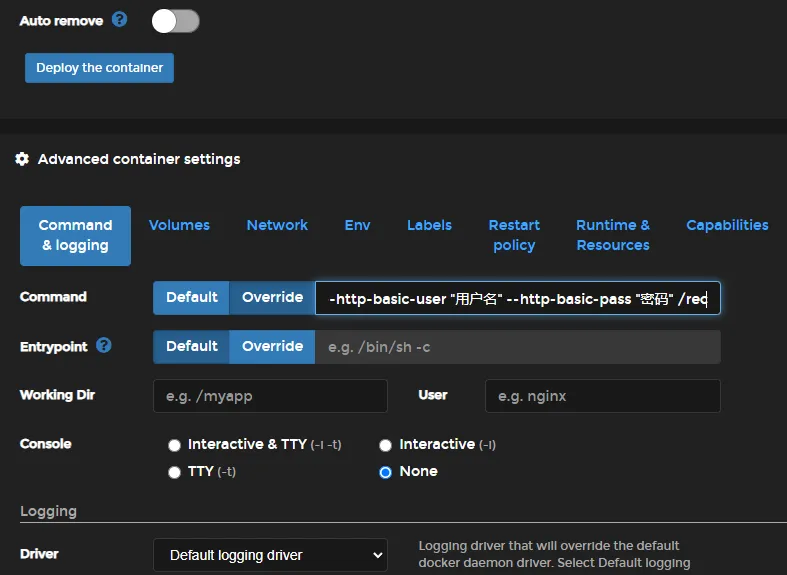Open the Restart policy tab
Screen dimensions: 787x575
click(514, 235)
